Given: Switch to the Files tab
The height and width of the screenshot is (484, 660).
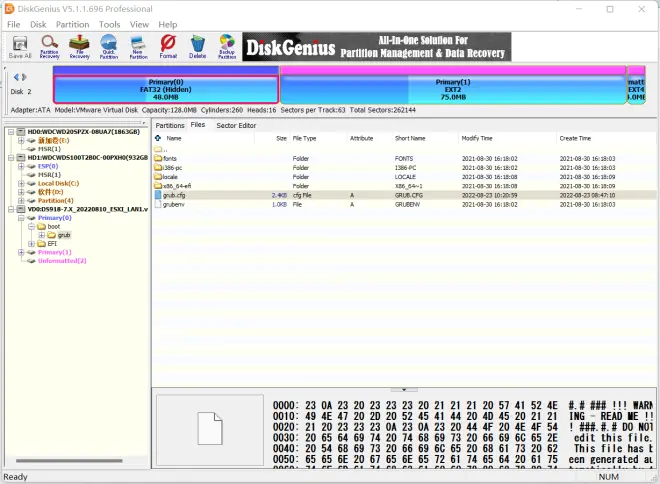Looking at the screenshot, I should coord(198,125).
